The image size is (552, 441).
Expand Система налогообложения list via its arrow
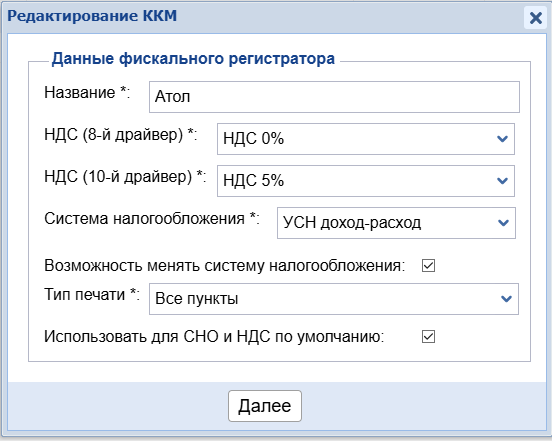(x=503, y=223)
